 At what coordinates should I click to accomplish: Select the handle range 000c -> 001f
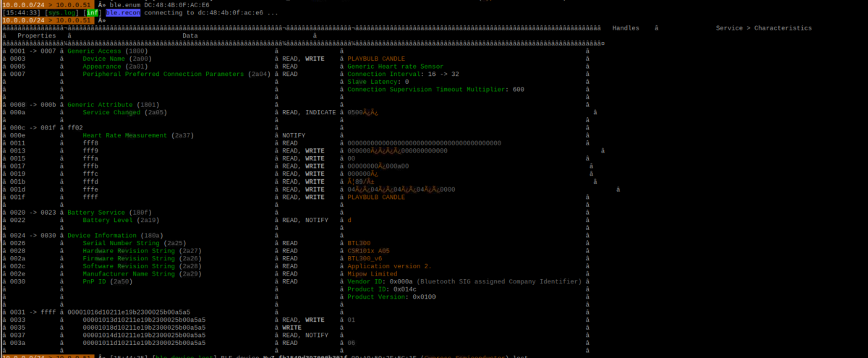[33, 127]
